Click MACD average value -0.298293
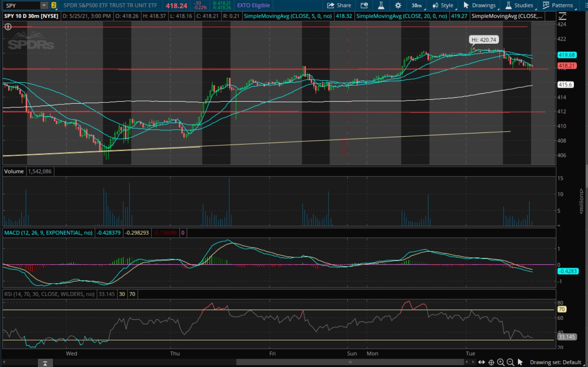Viewport: 588px width, 367px height. click(x=137, y=233)
